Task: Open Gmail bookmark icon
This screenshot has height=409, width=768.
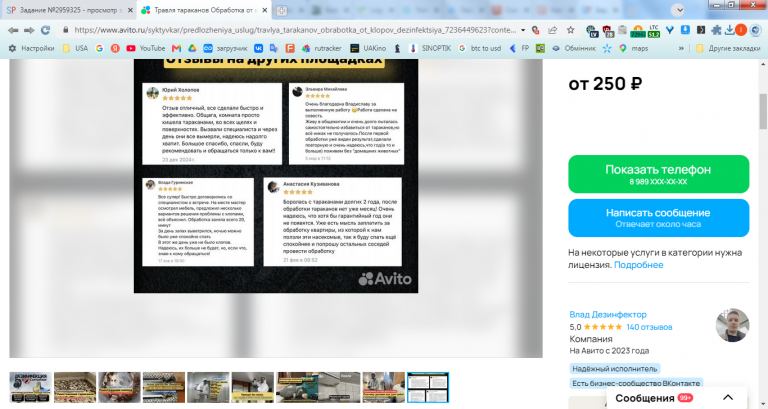Action: 176,48
